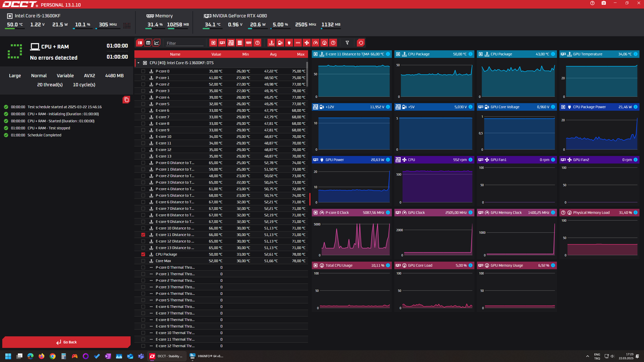The image size is (644, 362).
Task: Enable E-core 13 temperature checkbox
Action: (143, 156)
